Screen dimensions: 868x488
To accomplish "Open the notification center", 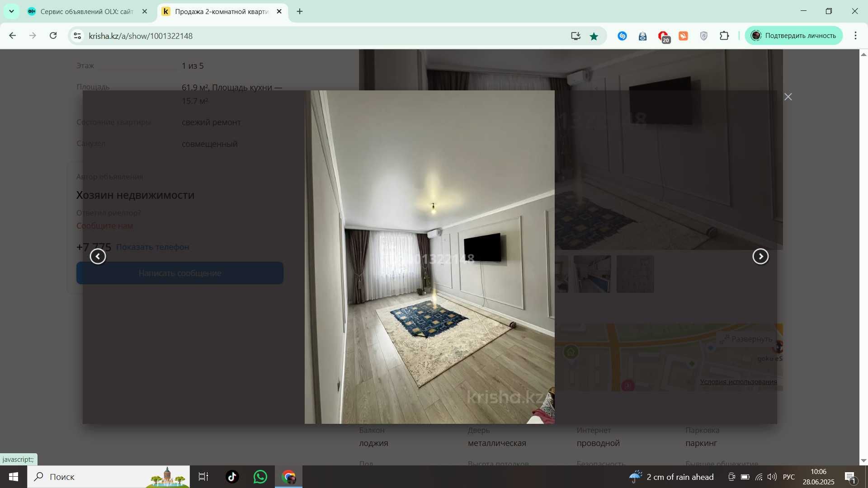I will click(x=850, y=477).
